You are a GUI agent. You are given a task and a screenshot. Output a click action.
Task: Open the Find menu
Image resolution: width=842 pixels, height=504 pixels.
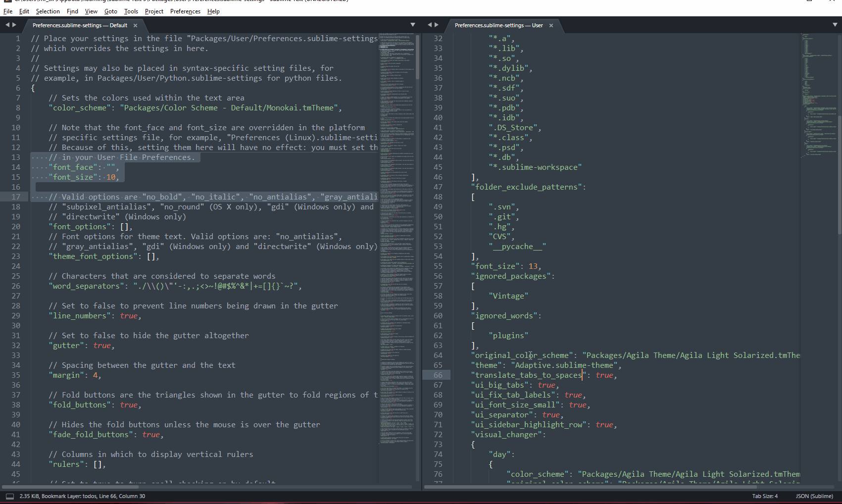(72, 11)
